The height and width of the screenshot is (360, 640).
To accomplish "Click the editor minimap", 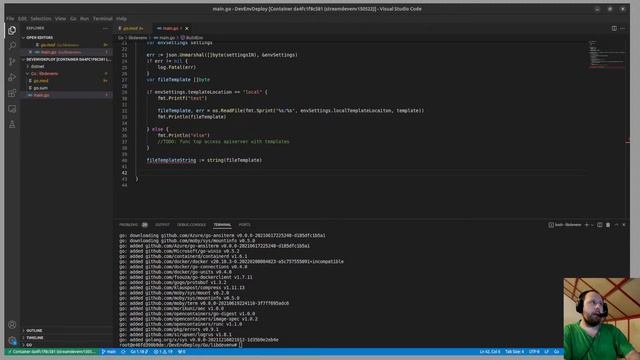I will coord(606,55).
